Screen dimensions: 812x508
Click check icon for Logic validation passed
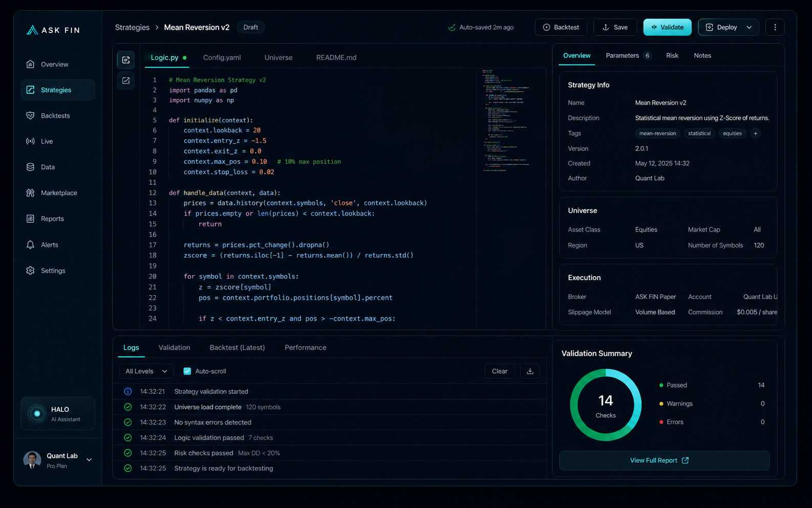128,438
